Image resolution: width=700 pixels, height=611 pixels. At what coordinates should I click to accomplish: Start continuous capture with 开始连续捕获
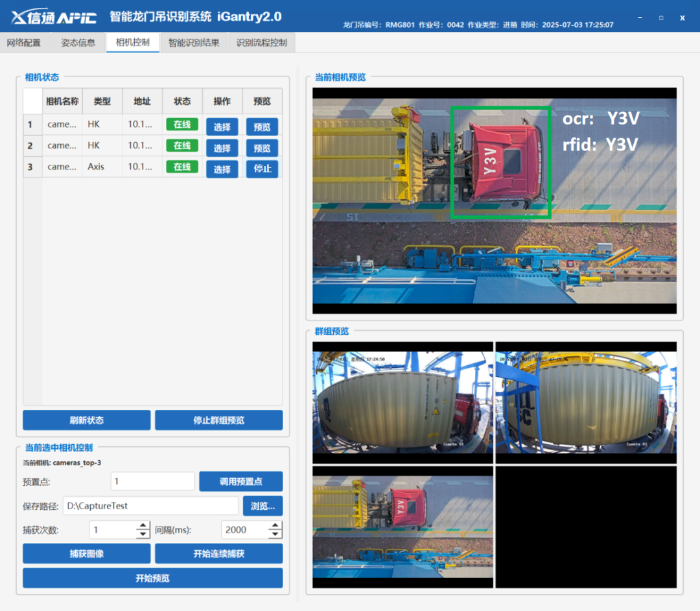[218, 553]
